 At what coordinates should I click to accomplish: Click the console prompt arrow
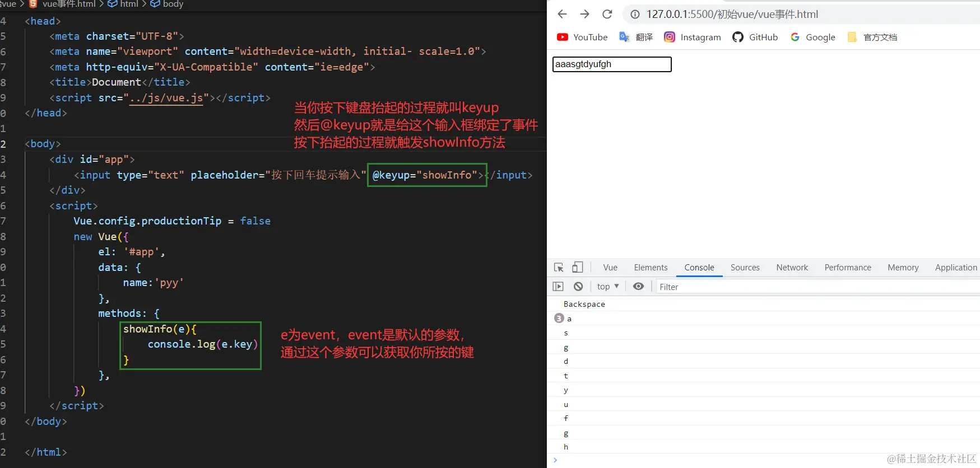point(555,460)
